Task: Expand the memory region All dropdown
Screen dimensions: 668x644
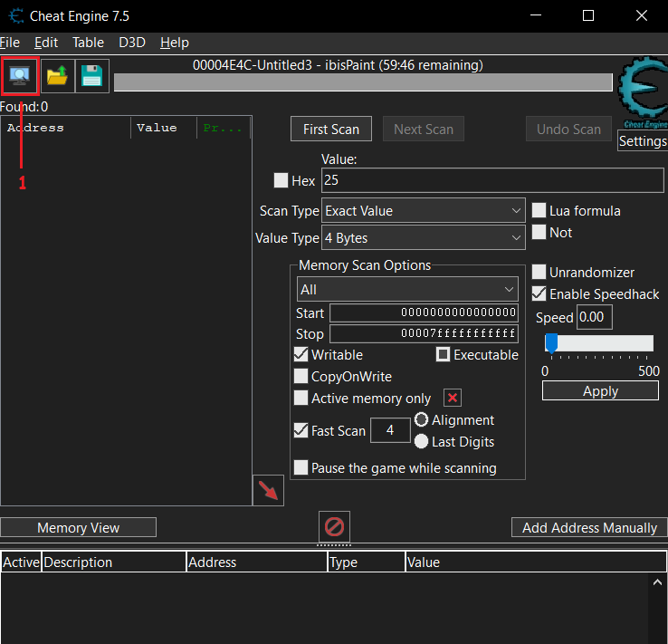Action: point(407,290)
